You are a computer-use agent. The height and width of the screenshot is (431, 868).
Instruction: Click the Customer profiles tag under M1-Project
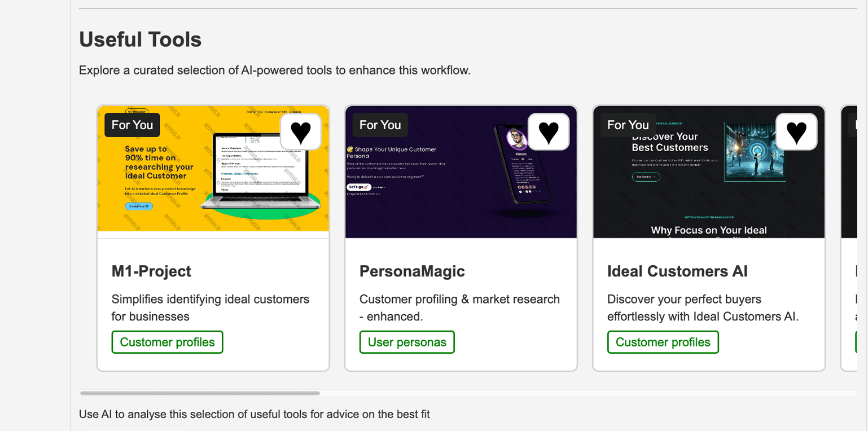pos(167,342)
